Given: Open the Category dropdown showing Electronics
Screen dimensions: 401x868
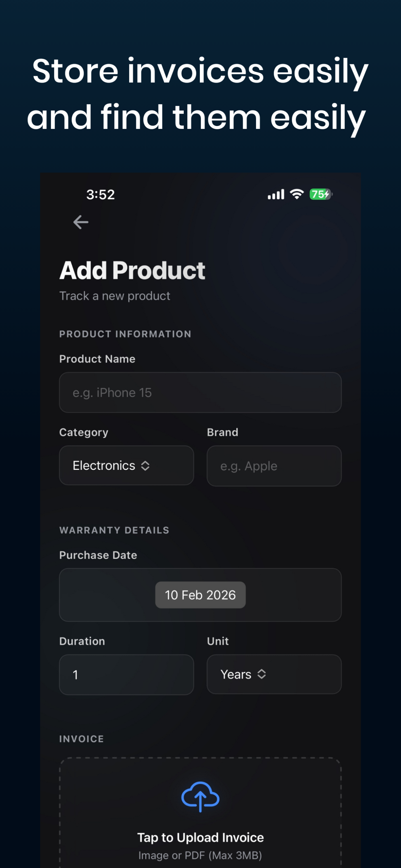Looking at the screenshot, I should tap(126, 465).
